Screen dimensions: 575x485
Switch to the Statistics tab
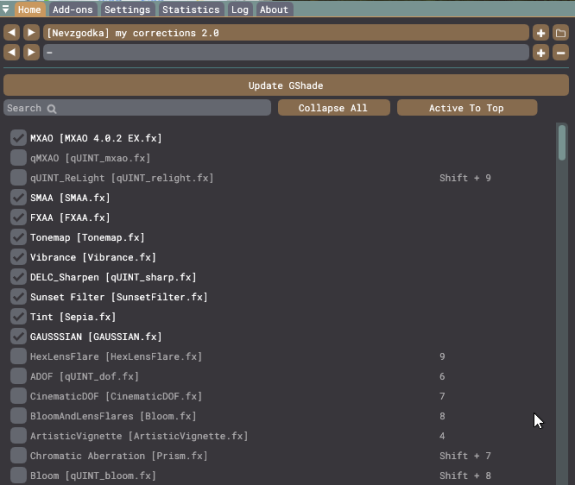[191, 10]
